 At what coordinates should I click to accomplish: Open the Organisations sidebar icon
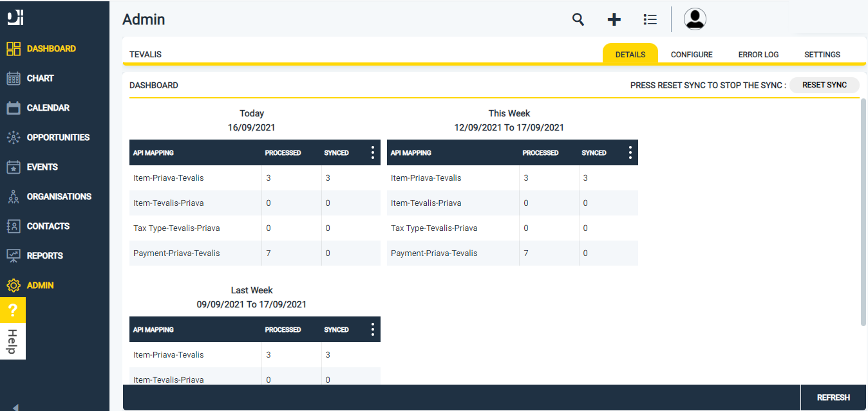14,197
